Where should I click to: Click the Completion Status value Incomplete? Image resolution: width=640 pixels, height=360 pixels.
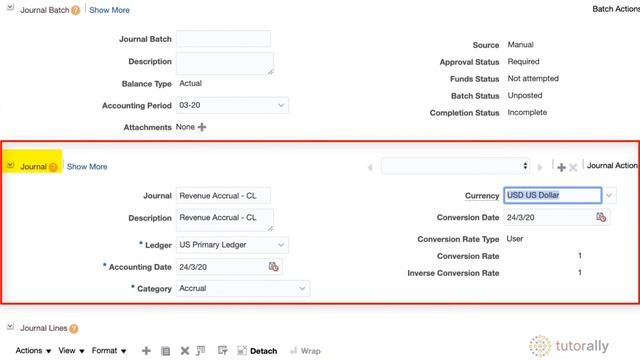click(x=527, y=112)
